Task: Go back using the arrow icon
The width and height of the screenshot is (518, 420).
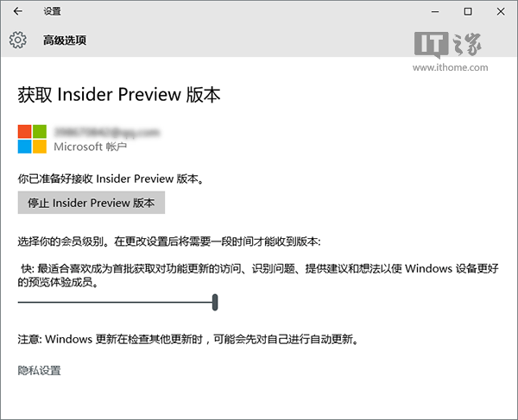Action: coord(18,11)
